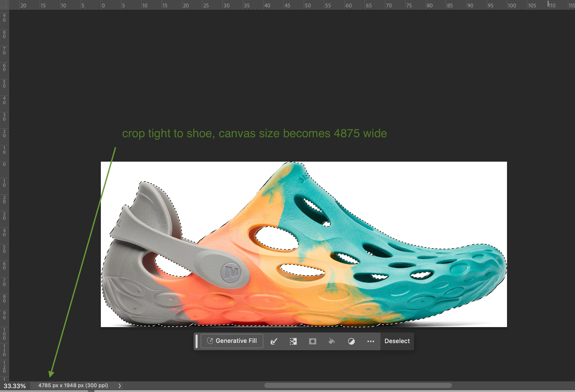575x392 pixels.
Task: Click the Generative Fill button
Action: point(232,341)
